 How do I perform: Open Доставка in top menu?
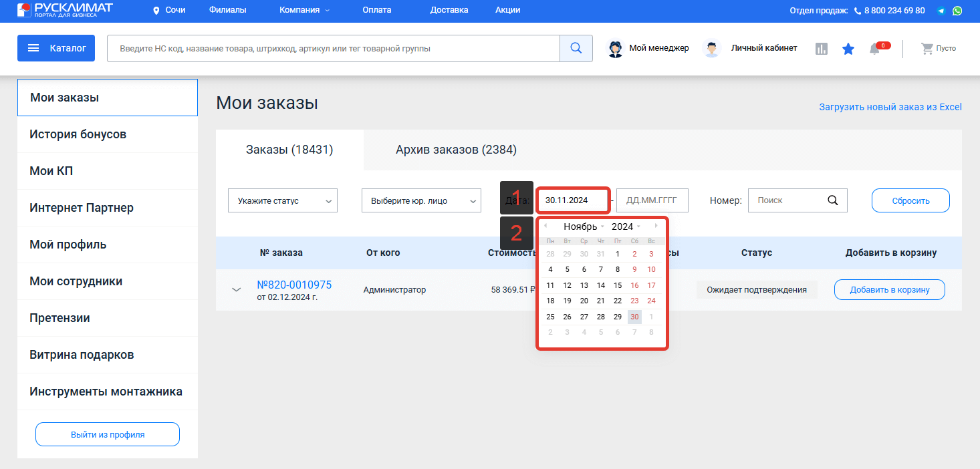[449, 10]
